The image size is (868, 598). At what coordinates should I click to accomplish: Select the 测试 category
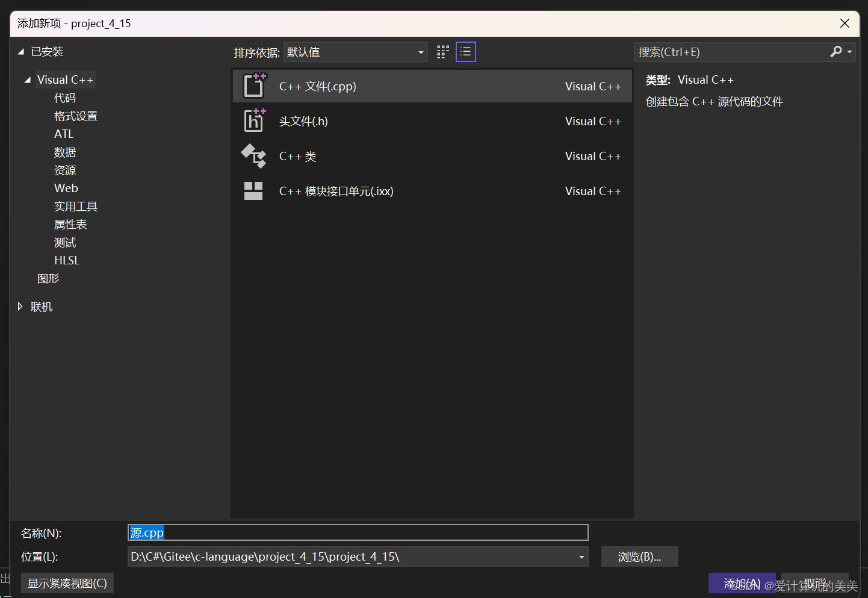pos(65,242)
